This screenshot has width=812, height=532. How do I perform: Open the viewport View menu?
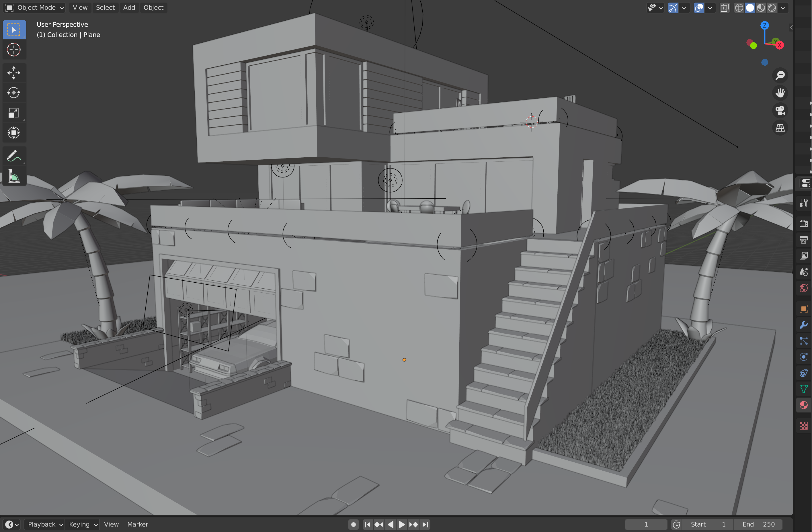80,7
